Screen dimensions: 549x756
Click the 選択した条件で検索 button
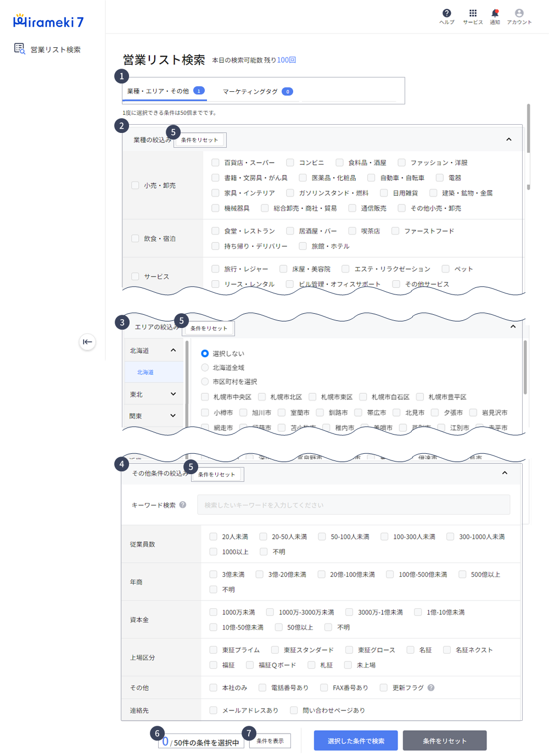tap(356, 741)
